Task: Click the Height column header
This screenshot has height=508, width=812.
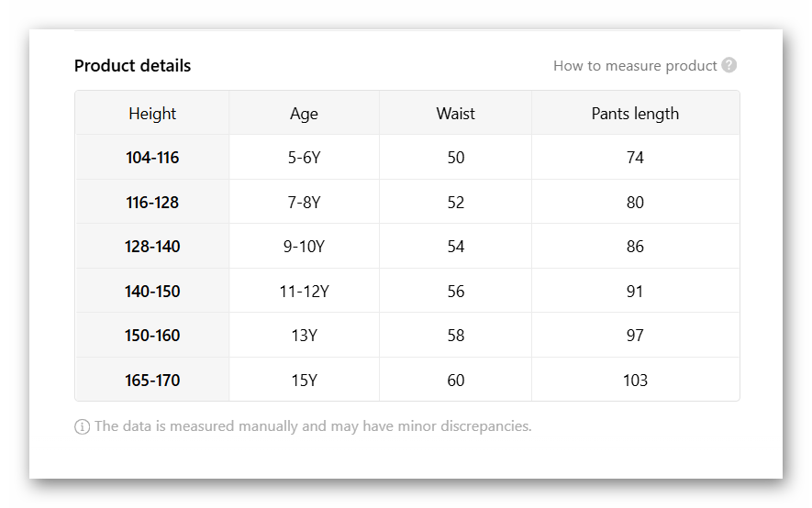Action: (152, 114)
